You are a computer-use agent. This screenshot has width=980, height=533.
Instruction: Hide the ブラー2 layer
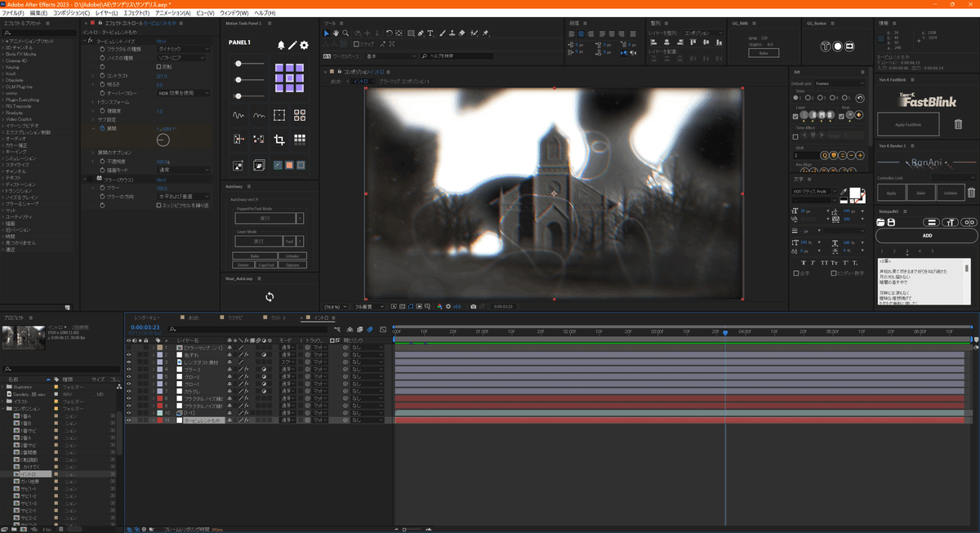(129, 369)
